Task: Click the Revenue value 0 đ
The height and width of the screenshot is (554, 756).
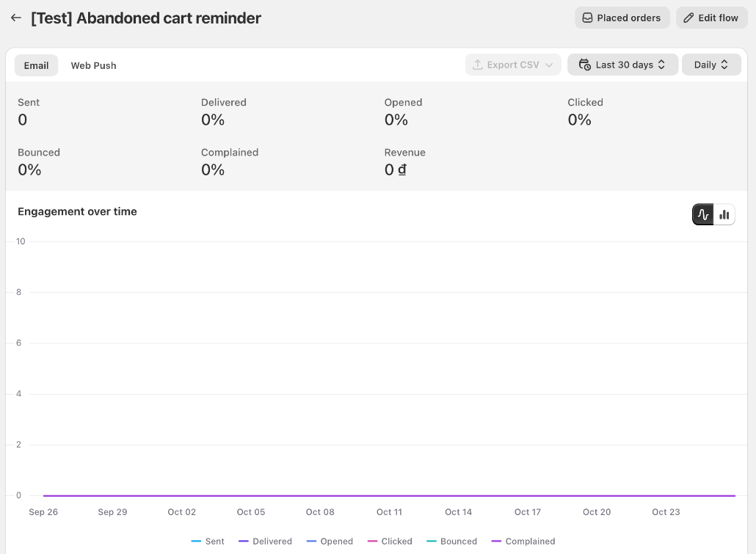Action: pyautogui.click(x=396, y=170)
